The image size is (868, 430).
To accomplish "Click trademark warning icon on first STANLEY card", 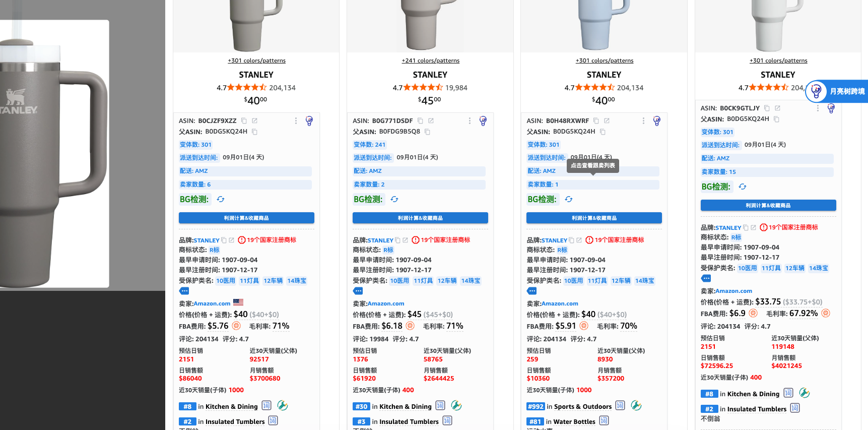I will pos(241,240).
